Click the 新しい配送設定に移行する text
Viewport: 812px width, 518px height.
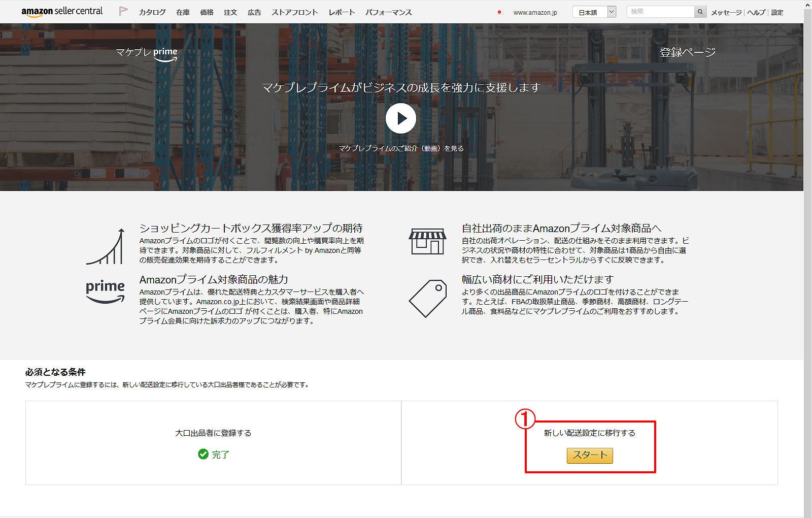590,433
